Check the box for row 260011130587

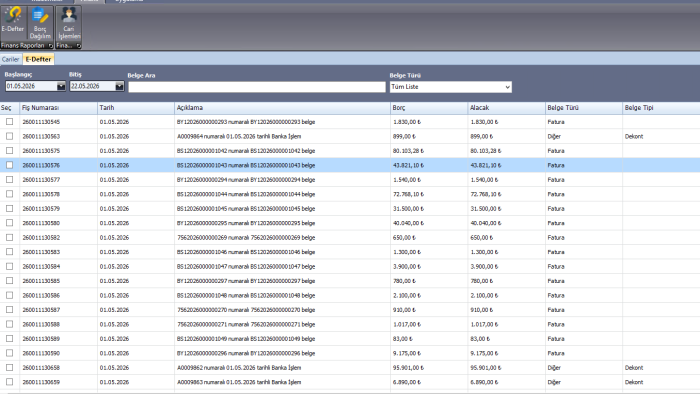click(x=9, y=310)
